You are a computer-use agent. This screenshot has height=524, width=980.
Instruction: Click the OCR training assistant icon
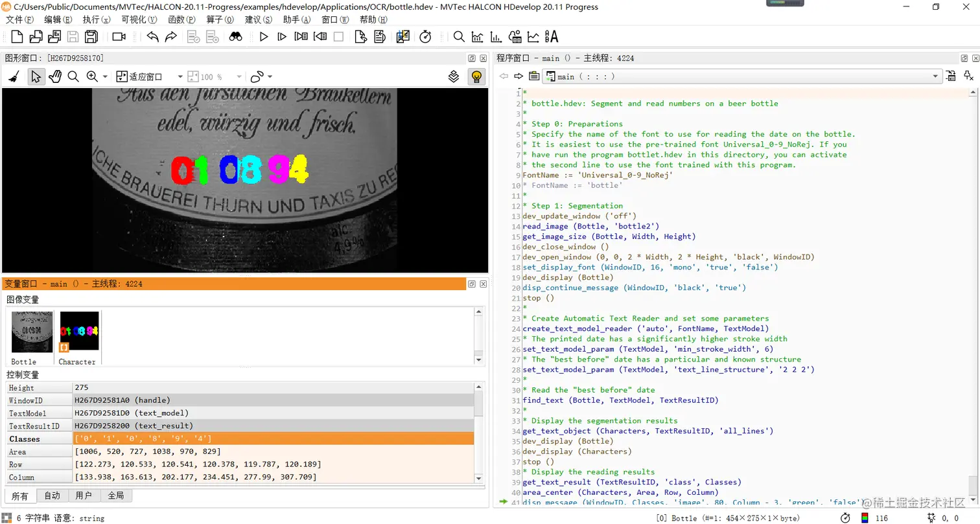coord(552,37)
